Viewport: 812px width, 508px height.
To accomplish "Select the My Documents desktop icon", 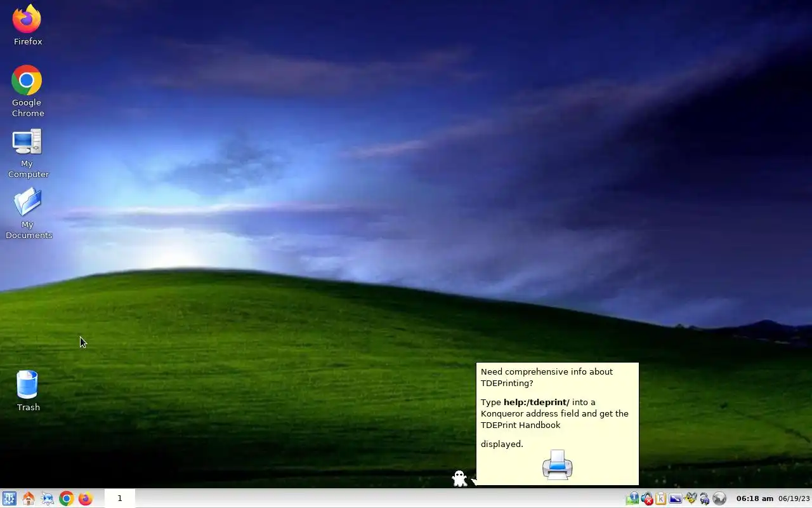I will [28, 214].
